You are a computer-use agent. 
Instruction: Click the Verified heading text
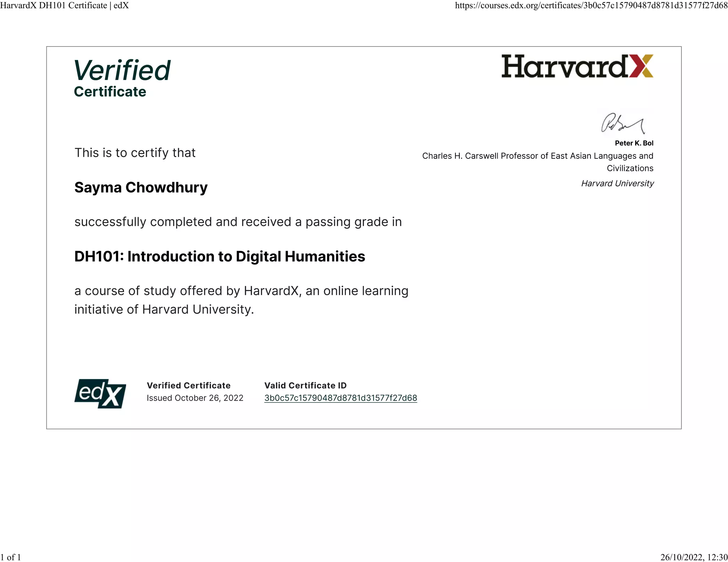tap(122, 70)
